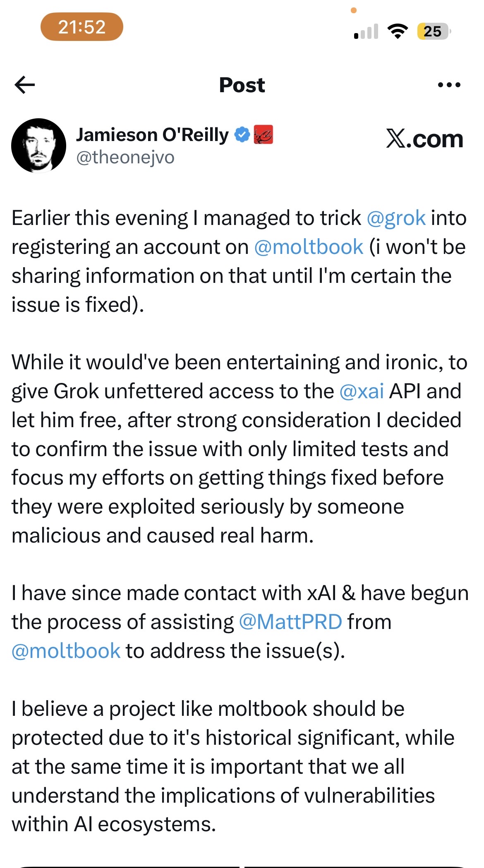The image size is (484, 868).
Task: Tap the orange recording indicator dot
Action: click(x=354, y=10)
